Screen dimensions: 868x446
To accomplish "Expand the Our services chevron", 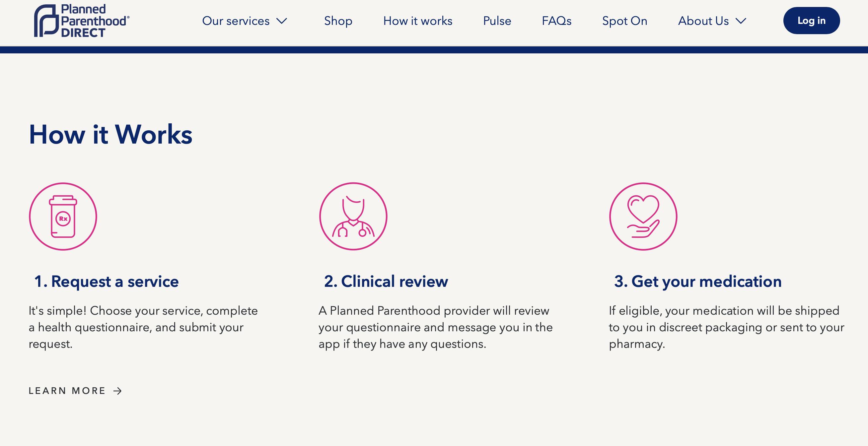I will tap(282, 21).
